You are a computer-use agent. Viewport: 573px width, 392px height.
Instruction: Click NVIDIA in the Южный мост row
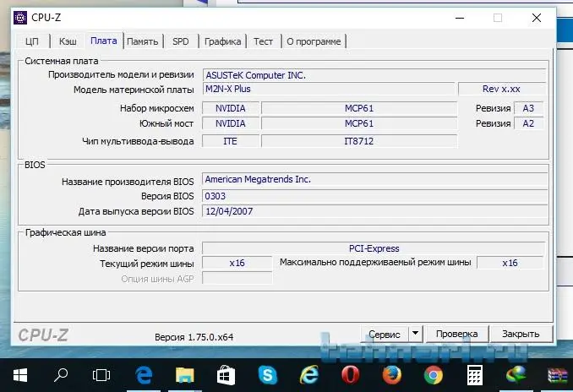click(x=231, y=123)
